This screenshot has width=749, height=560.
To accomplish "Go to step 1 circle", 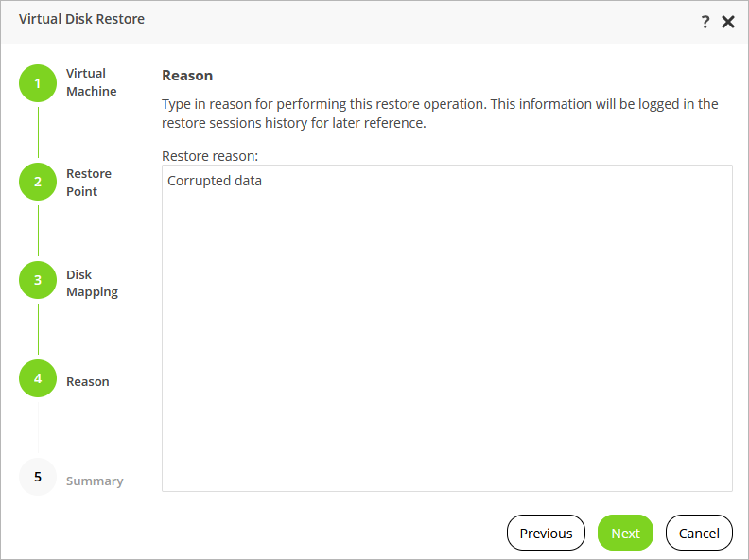I will tap(38, 83).
